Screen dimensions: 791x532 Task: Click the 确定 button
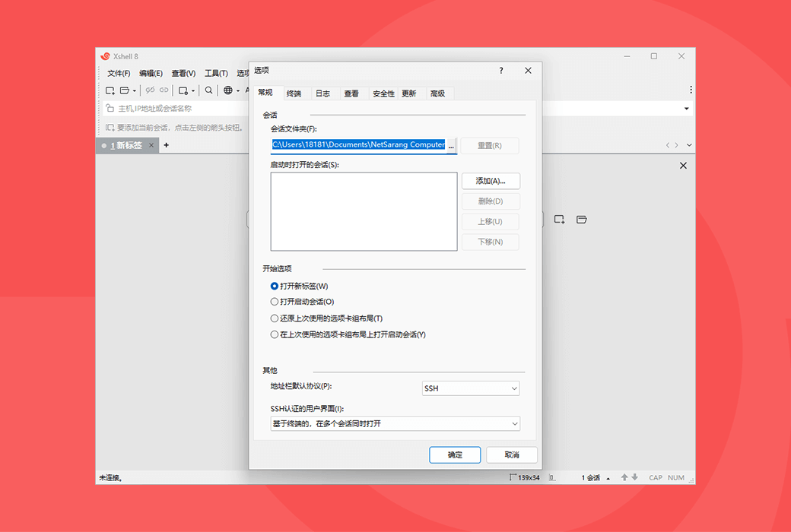(455, 454)
